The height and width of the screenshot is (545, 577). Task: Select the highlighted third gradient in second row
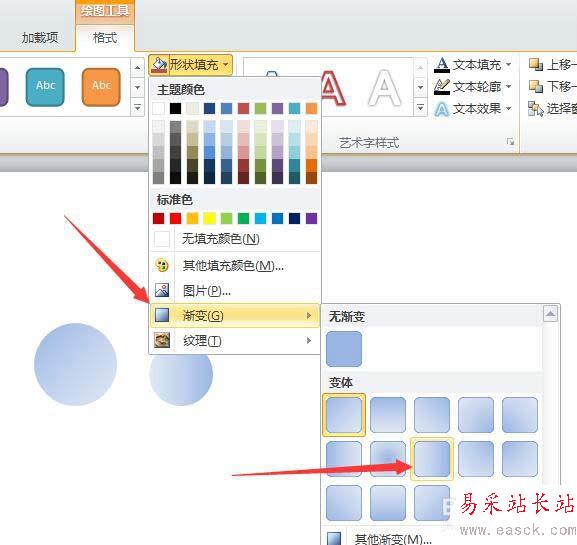[432, 459]
